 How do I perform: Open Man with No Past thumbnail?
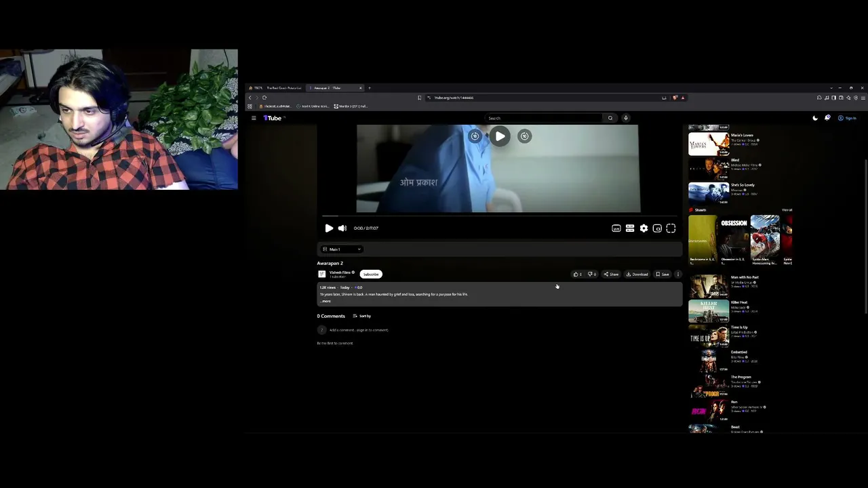(709, 286)
